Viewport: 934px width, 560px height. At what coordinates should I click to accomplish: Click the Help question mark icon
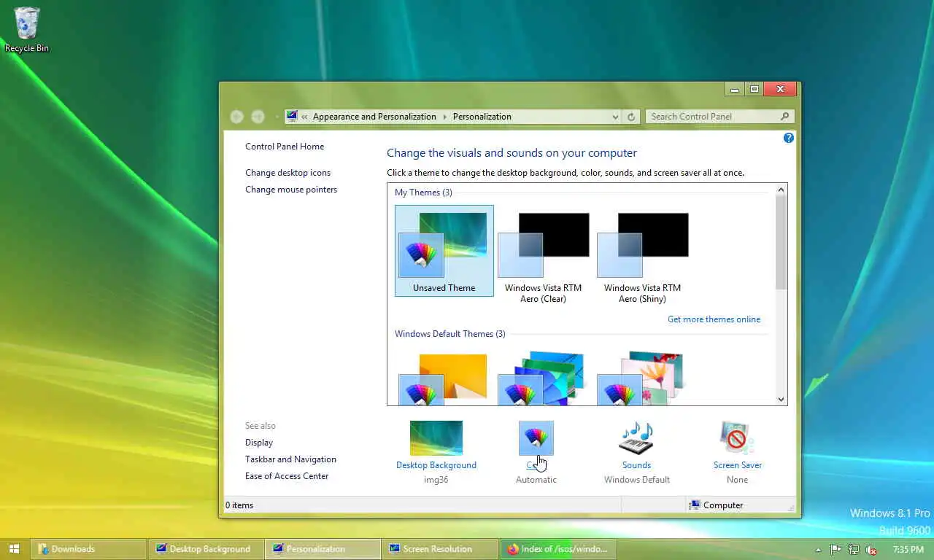[788, 138]
